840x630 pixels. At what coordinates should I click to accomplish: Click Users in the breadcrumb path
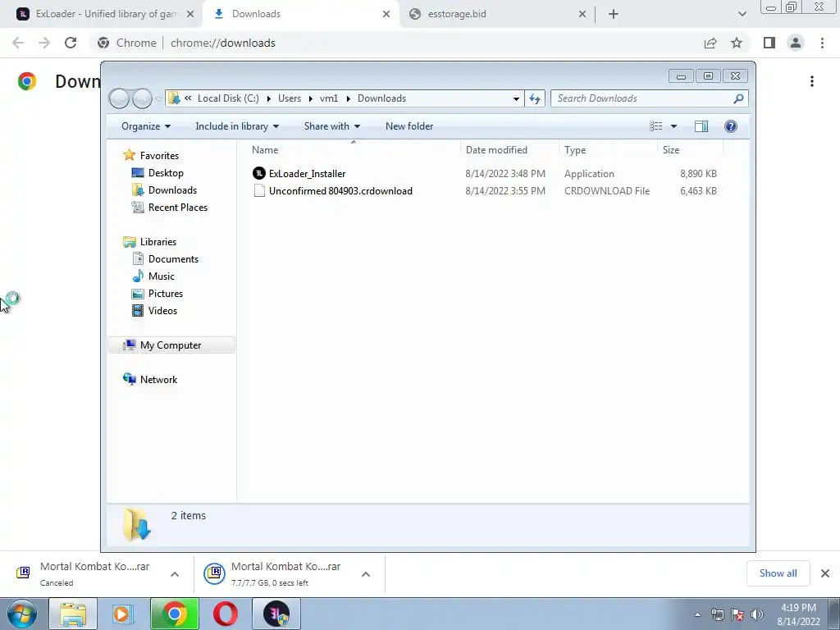click(x=290, y=98)
